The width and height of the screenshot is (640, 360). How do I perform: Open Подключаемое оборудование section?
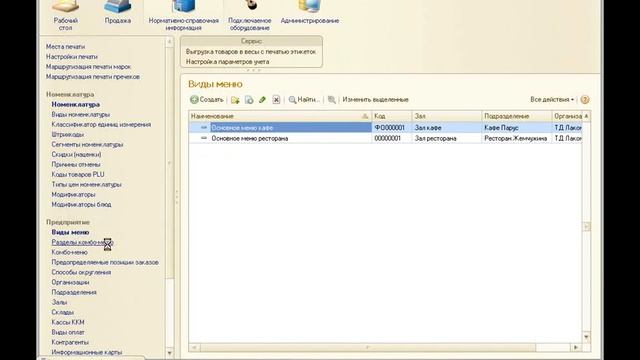[x=249, y=16]
